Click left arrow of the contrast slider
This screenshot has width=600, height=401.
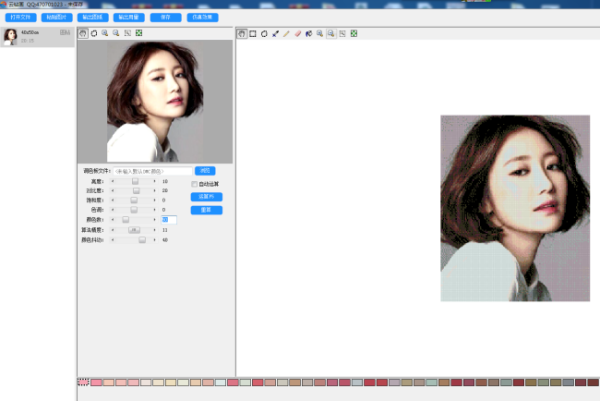pos(112,191)
